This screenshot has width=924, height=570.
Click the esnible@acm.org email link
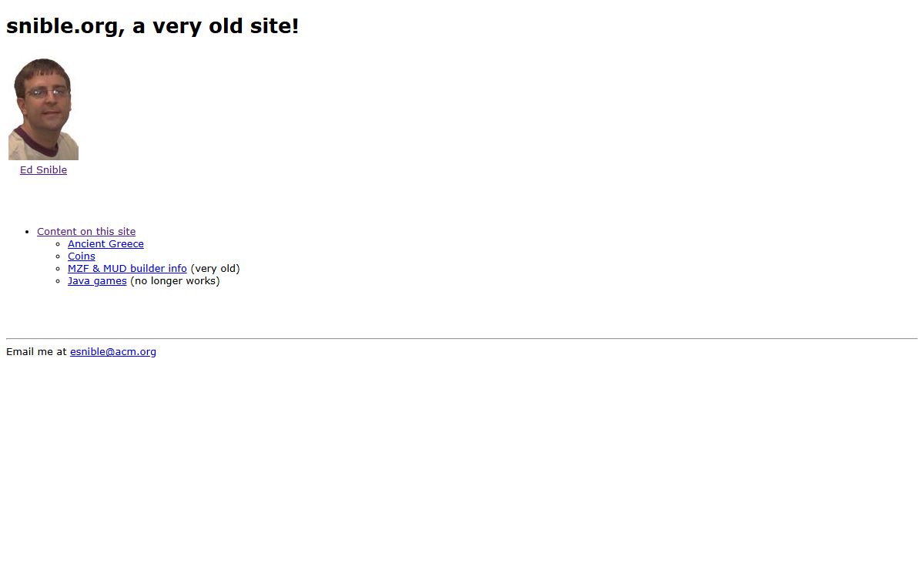click(x=113, y=352)
